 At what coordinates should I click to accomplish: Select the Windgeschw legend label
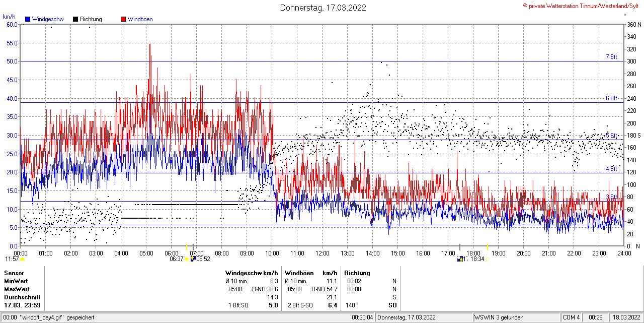[x=47, y=19]
